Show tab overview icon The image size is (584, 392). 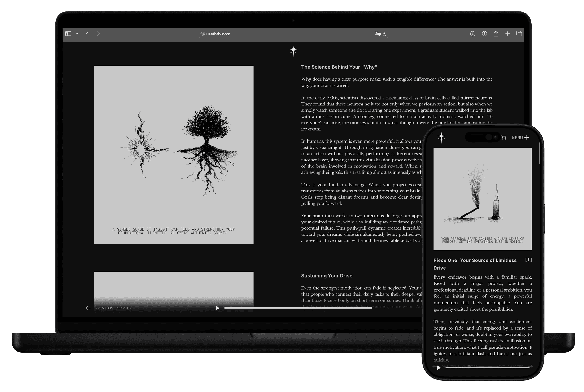pyautogui.click(x=519, y=34)
